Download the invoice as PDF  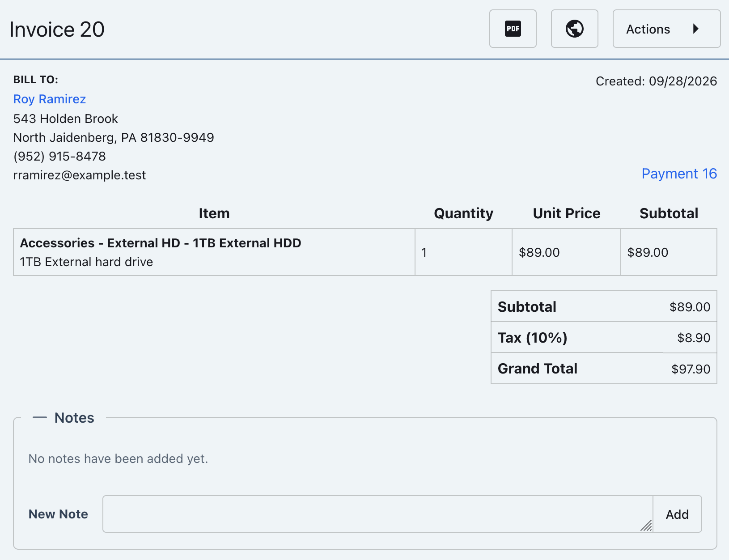513,29
